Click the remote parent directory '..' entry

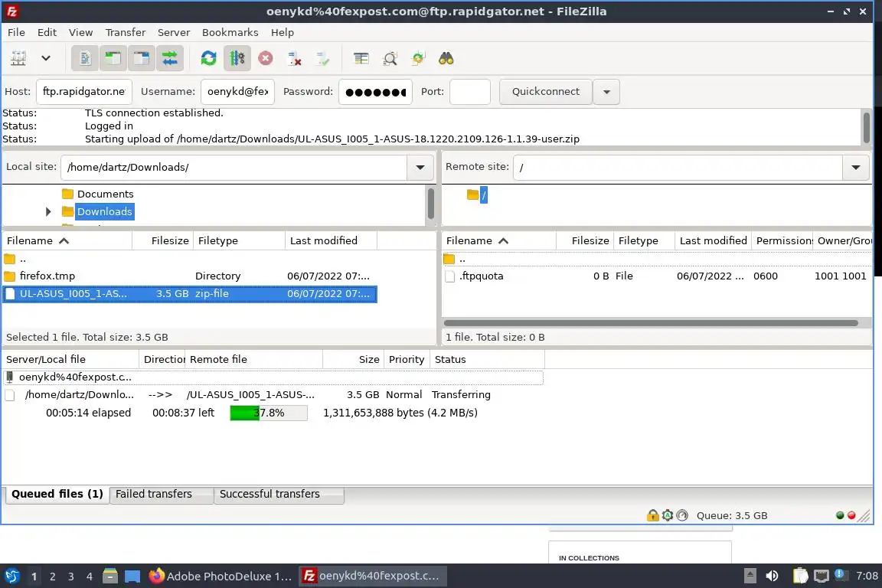pyautogui.click(x=656, y=259)
